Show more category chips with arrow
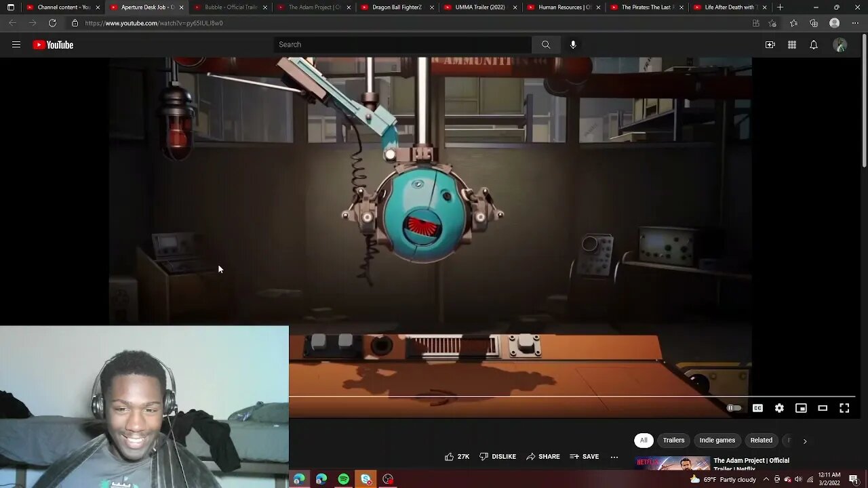868x488 pixels. pyautogui.click(x=805, y=441)
